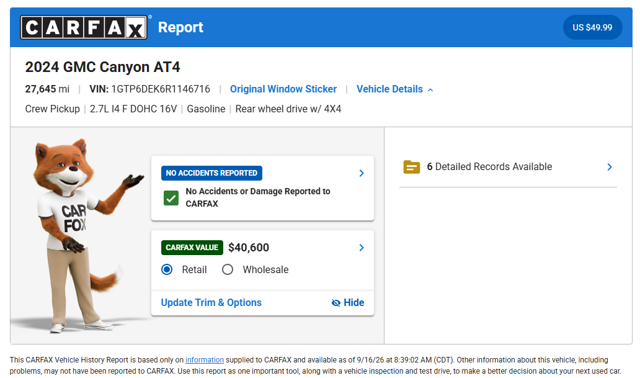Viewport: 640px width, 378px height.
Task: Click the green checkmark icon for no accidents
Action: coord(171,198)
